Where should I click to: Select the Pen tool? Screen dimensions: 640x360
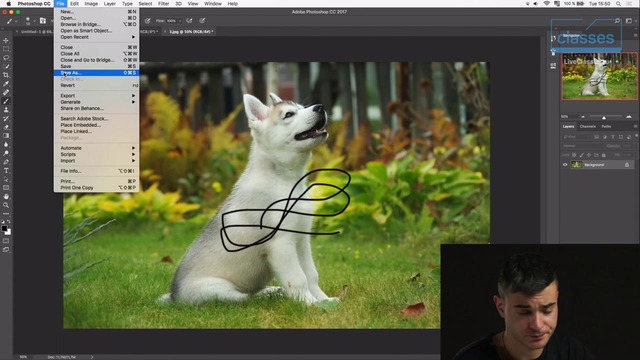tap(6, 162)
